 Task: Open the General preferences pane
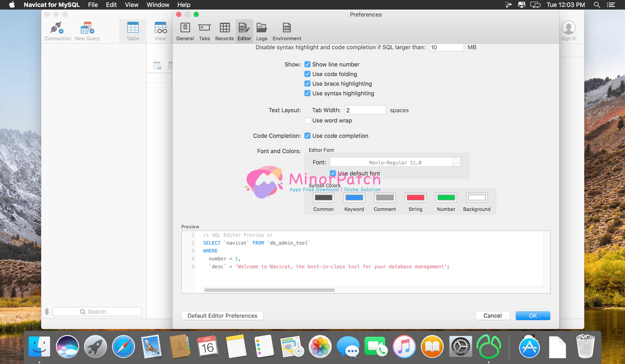click(x=185, y=31)
